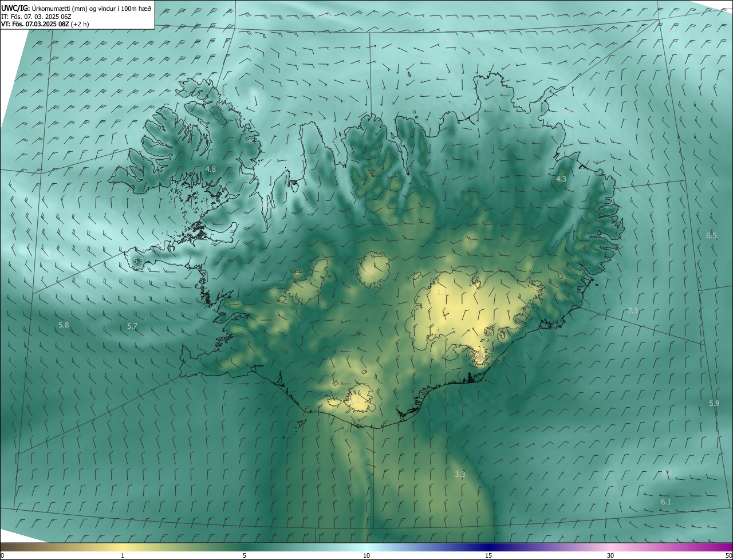Image resolution: width=733 pixels, height=560 pixels.
Task: Click the 5.7 value label
Action: pyautogui.click(x=132, y=326)
